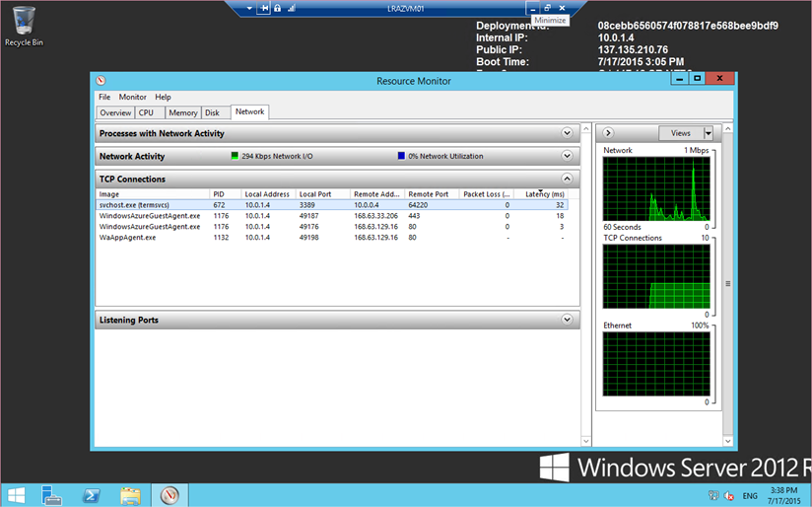Screen dimensions: 812x507
Task: Select WindowsAzureGuestAgent.exe row with port 49187
Action: (x=332, y=216)
